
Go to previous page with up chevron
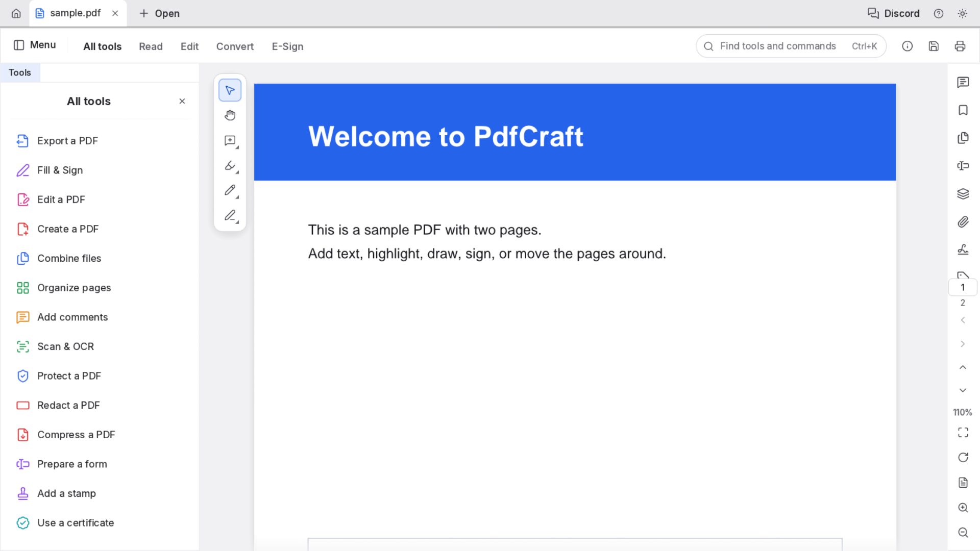(963, 367)
